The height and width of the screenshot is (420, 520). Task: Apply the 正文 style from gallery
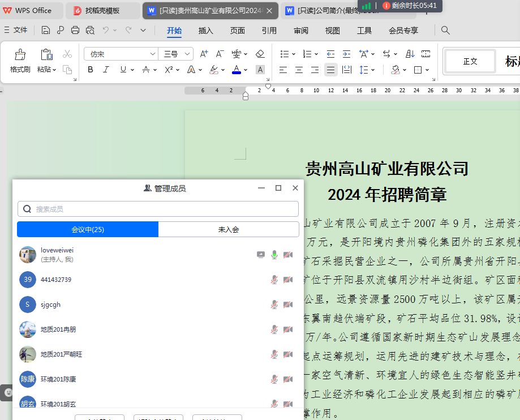(x=470, y=61)
